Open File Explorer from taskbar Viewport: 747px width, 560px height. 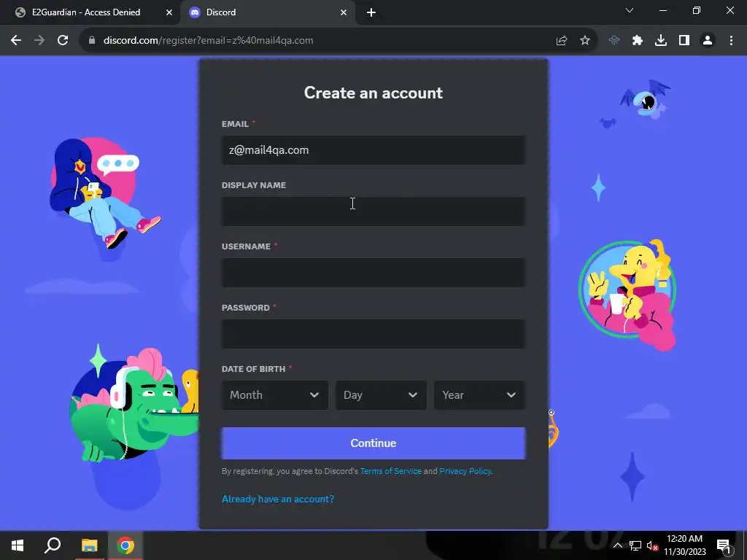(89, 545)
